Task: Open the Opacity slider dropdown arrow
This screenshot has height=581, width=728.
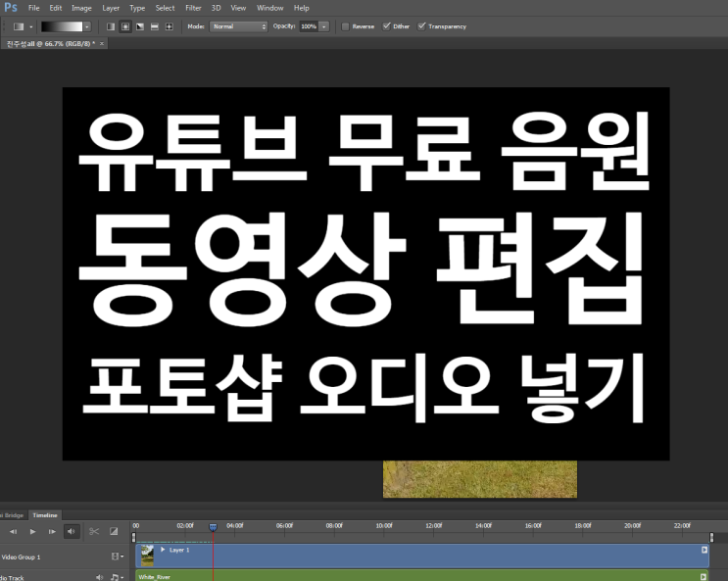Action: point(324,26)
